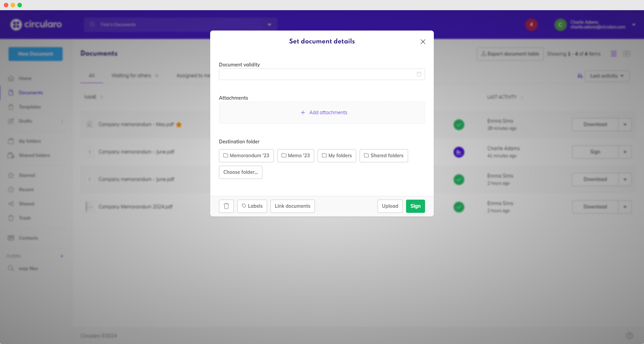Download Company memorandum - May.pdf
The height and width of the screenshot is (344, 644).
tap(595, 124)
